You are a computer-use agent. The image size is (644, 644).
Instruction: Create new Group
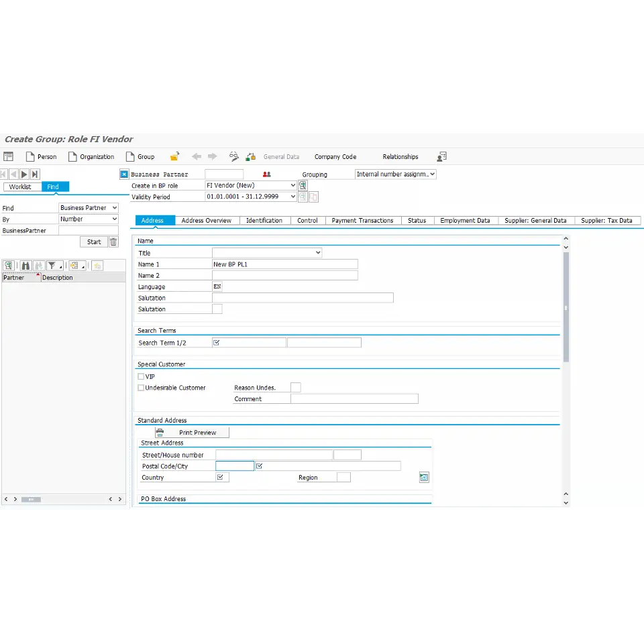140,156
